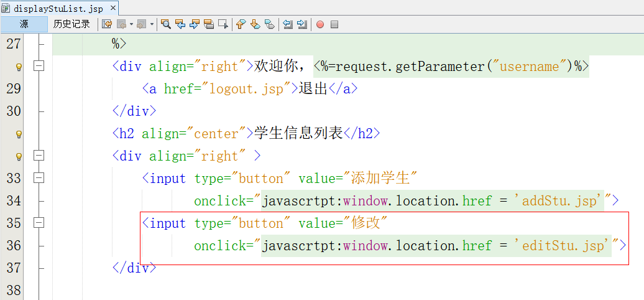Select the displayStuList.jsp editor tab
Viewport: 644px width, 300px height.
coord(60,8)
